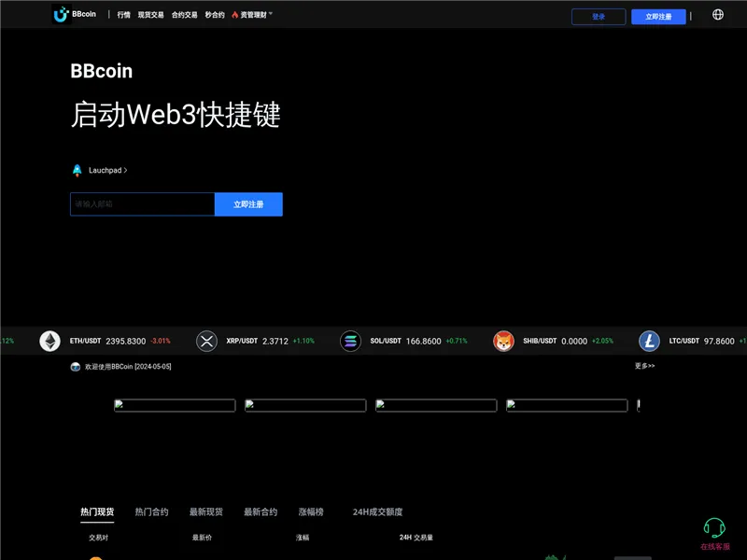Click the 交易对 column header
The width and height of the screenshot is (747, 560).
click(x=99, y=538)
